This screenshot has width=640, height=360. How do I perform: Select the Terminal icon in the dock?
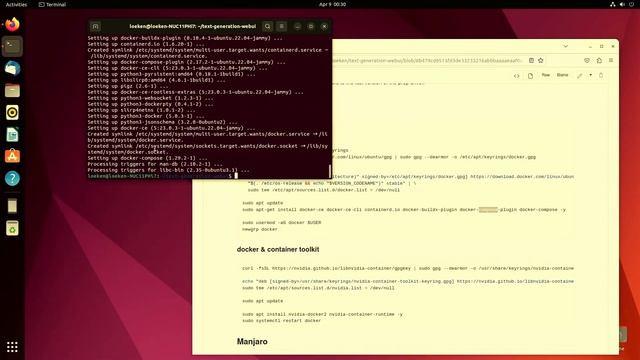pyautogui.click(x=12, y=46)
